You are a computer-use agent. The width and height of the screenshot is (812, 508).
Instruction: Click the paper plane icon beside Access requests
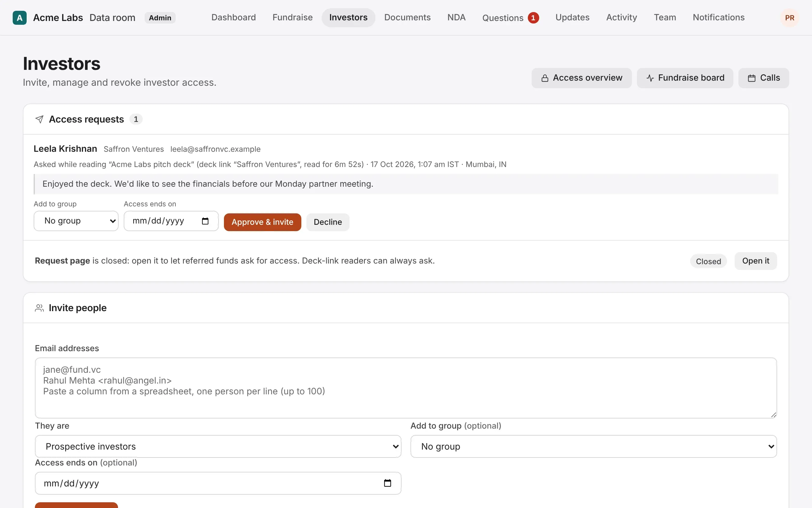(x=39, y=119)
